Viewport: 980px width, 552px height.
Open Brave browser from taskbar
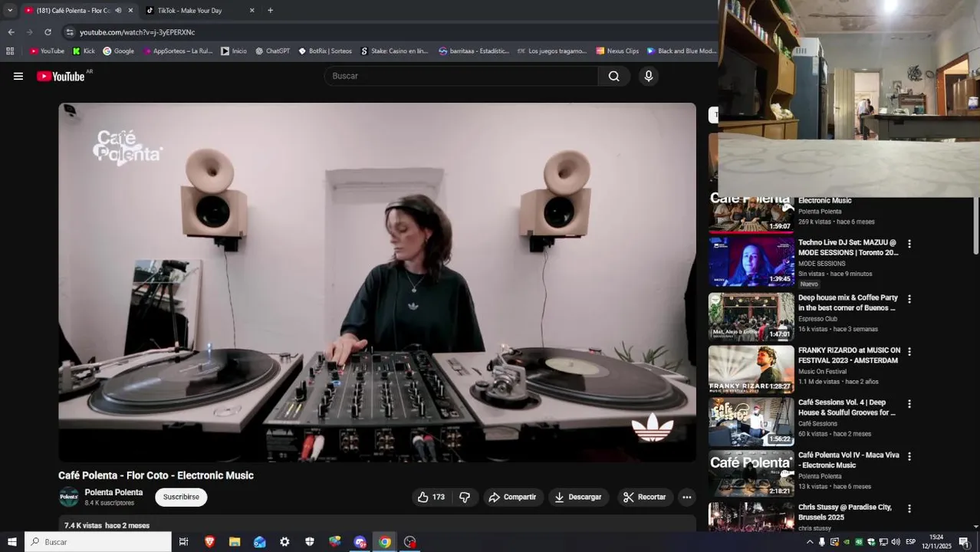coord(210,542)
